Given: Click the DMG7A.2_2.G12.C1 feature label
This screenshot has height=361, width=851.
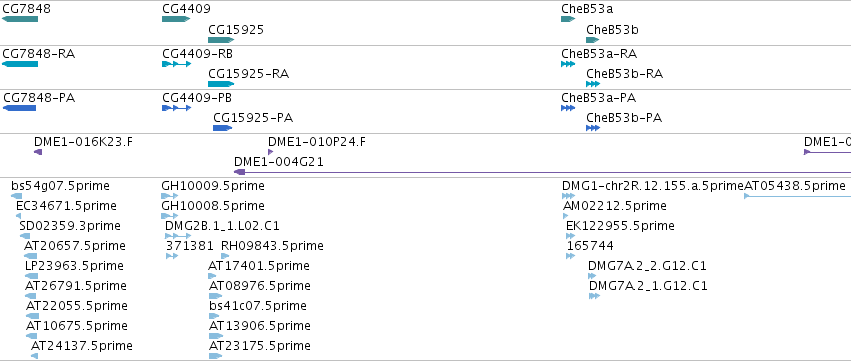Looking at the screenshot, I should [x=648, y=266].
